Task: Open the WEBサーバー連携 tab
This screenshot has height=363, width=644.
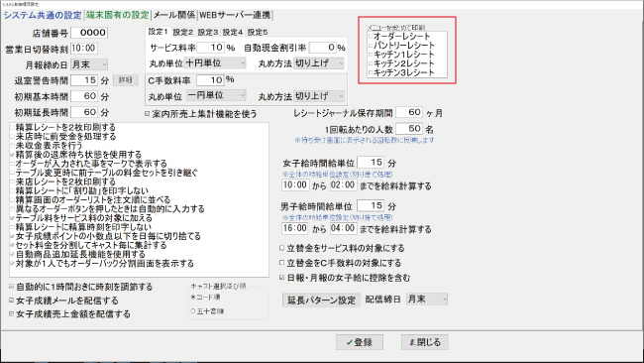Action: point(235,15)
